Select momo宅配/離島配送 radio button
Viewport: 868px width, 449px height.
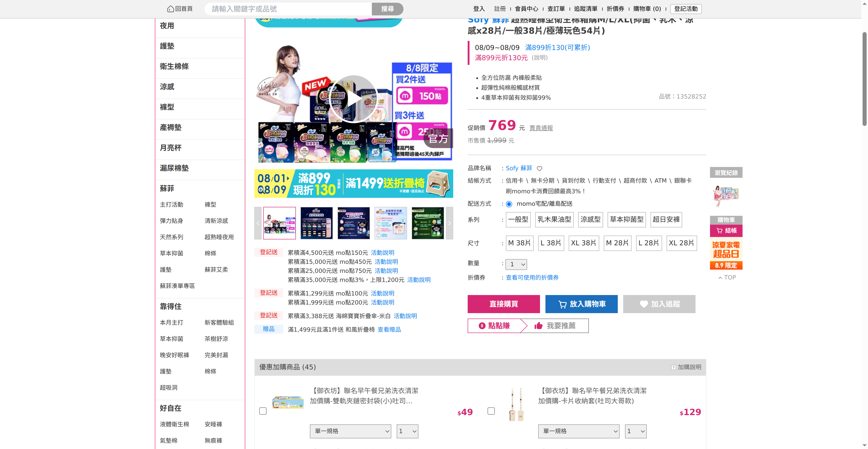click(509, 204)
